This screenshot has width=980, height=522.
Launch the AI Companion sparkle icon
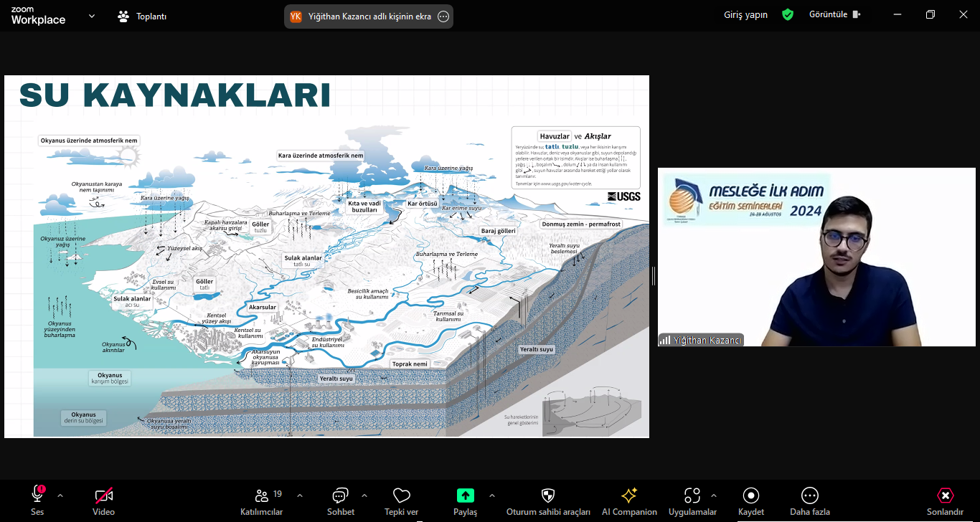(x=629, y=495)
